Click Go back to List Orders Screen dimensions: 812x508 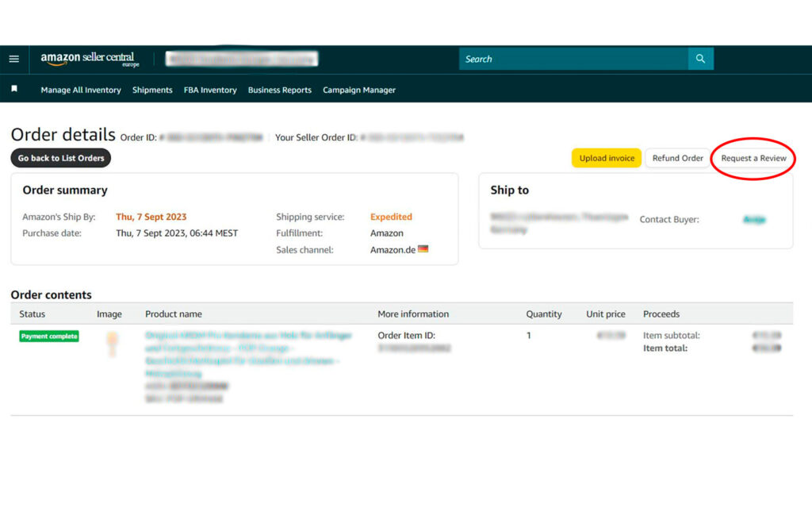click(61, 158)
